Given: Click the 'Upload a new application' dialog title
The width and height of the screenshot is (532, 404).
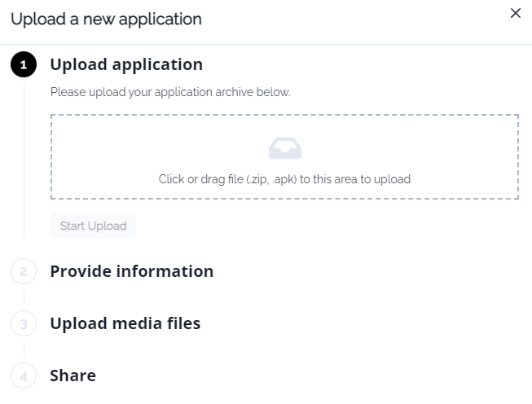Looking at the screenshot, I should point(106,19).
